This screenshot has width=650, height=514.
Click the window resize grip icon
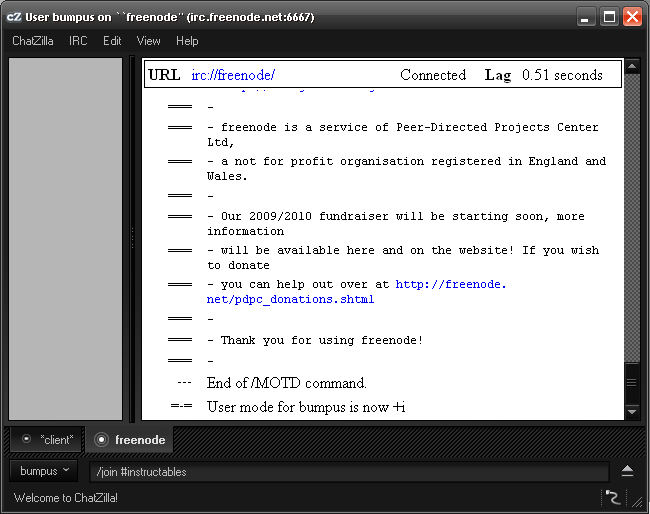point(636,501)
